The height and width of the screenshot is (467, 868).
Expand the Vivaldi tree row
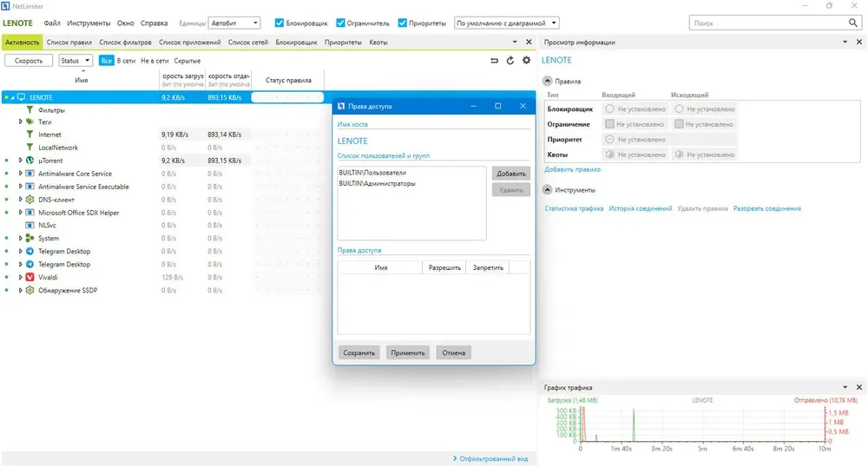[x=21, y=277]
